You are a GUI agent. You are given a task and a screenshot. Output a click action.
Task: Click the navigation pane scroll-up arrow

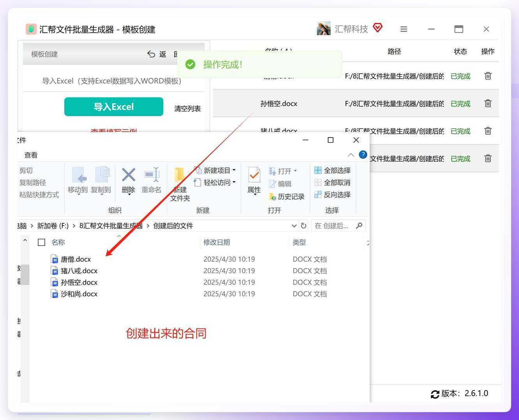[x=25, y=240]
